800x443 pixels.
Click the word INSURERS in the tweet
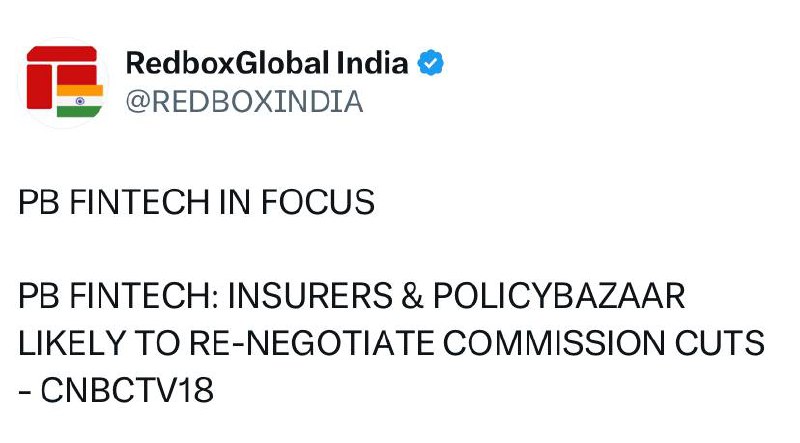coord(333,299)
